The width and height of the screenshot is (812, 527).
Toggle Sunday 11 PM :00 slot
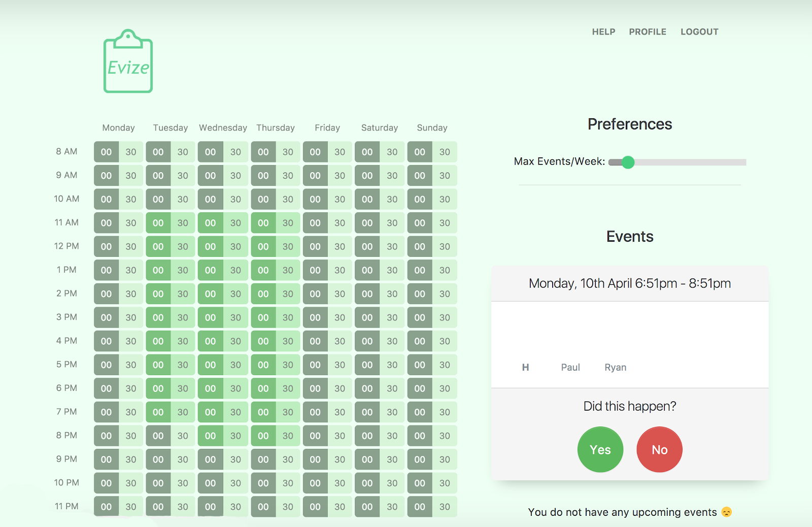(420, 507)
